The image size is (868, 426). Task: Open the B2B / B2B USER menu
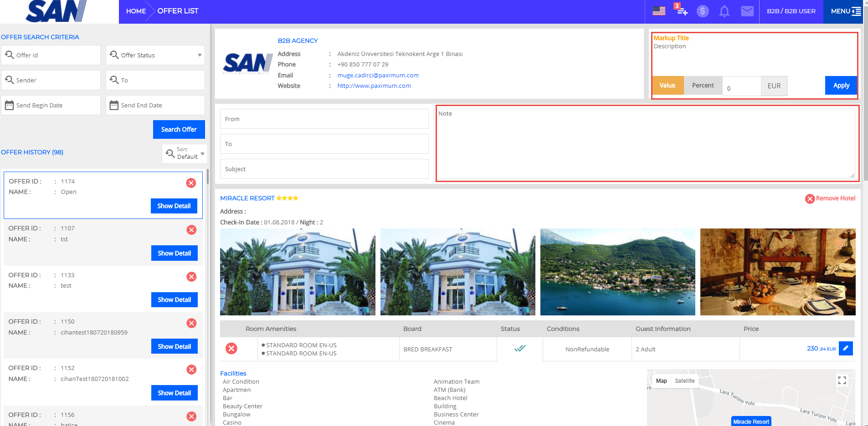point(791,11)
